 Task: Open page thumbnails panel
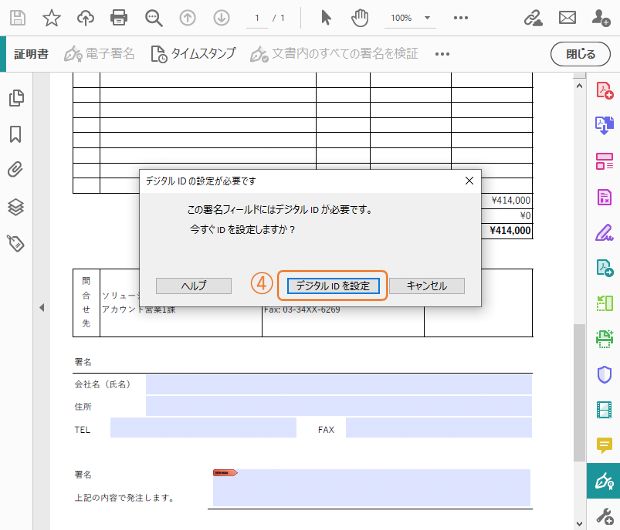pyautogui.click(x=16, y=98)
